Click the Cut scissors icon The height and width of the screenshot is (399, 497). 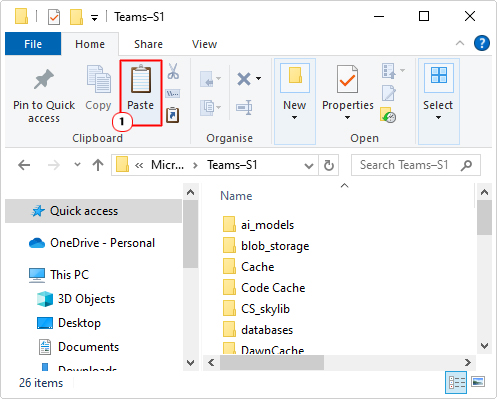click(173, 71)
